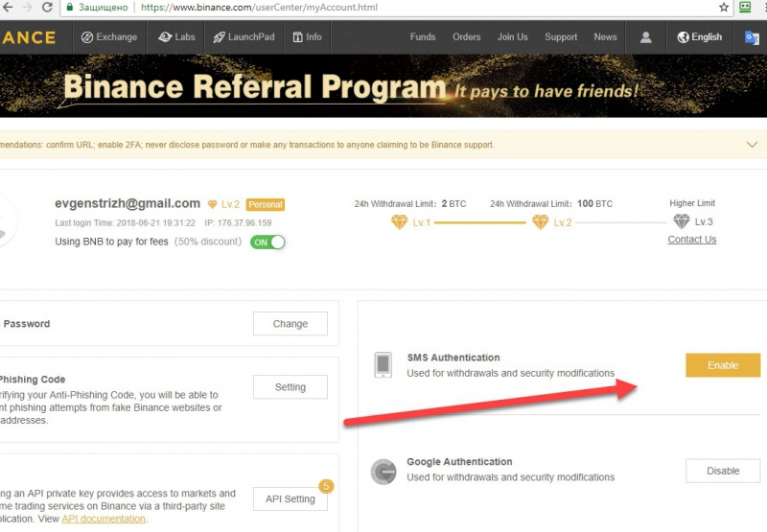Open the Funds menu
The height and width of the screenshot is (532, 767).
click(x=423, y=37)
